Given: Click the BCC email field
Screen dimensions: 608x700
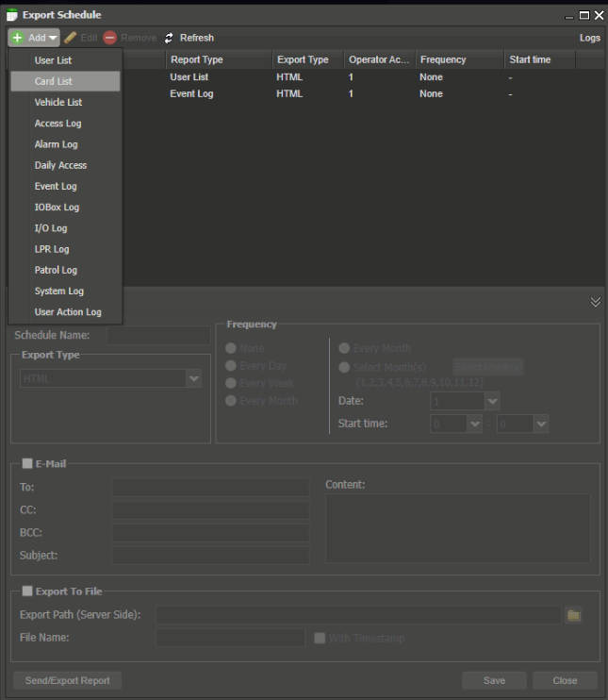Looking at the screenshot, I should point(210,533).
